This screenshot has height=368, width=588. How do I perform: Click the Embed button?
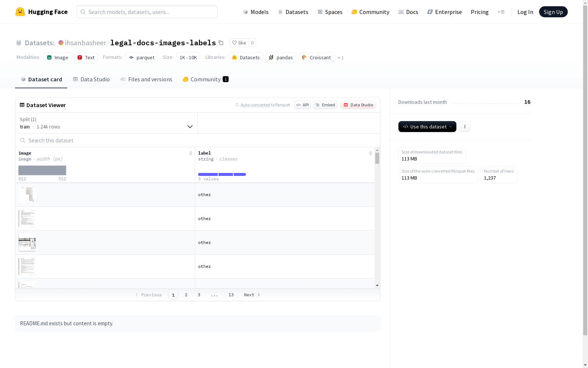325,105
